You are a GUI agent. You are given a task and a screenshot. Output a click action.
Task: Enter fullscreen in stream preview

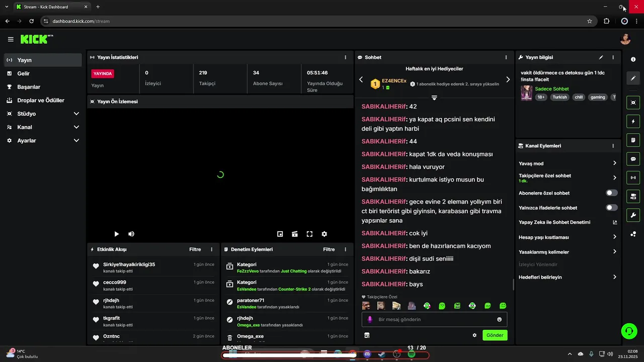coord(309,234)
